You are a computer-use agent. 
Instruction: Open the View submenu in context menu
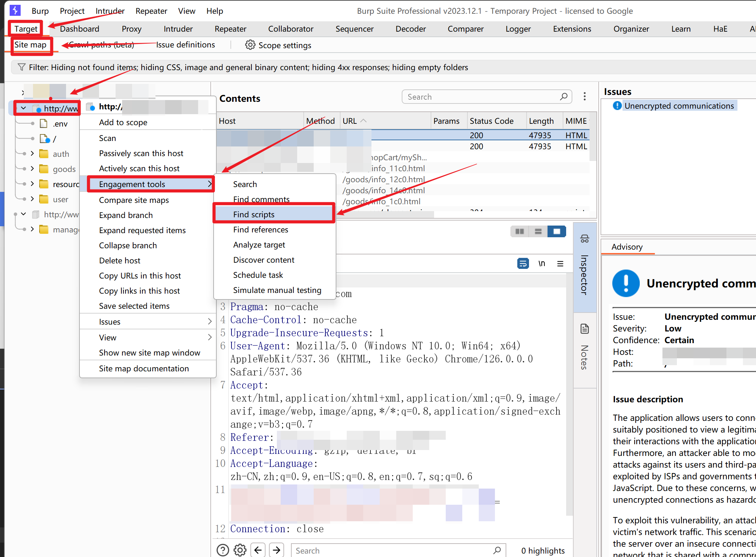click(148, 337)
